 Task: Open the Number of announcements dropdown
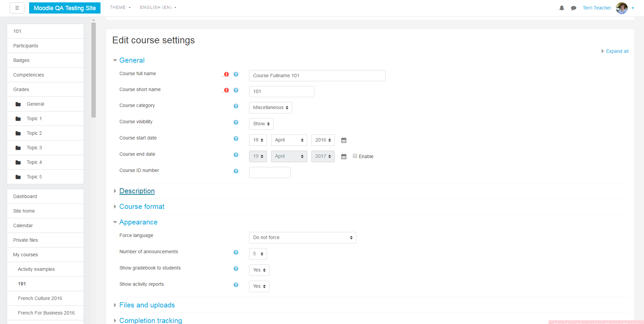tap(258, 254)
